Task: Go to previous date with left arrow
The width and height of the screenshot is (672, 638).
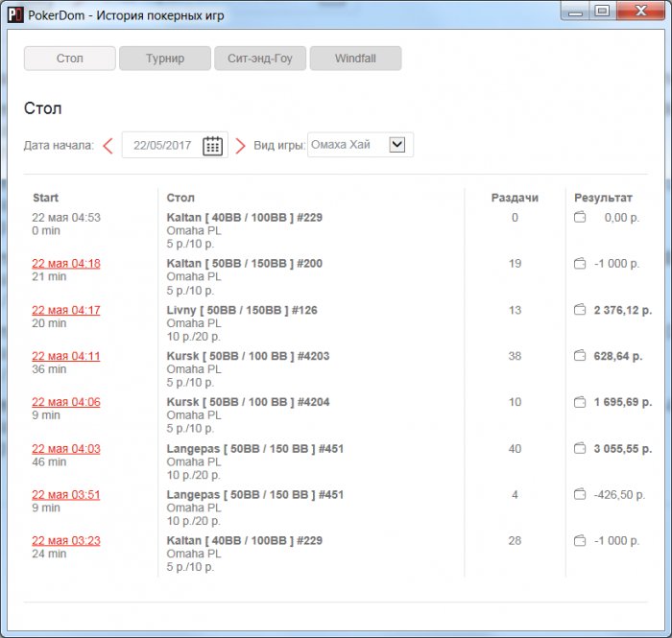Action: coord(108,146)
